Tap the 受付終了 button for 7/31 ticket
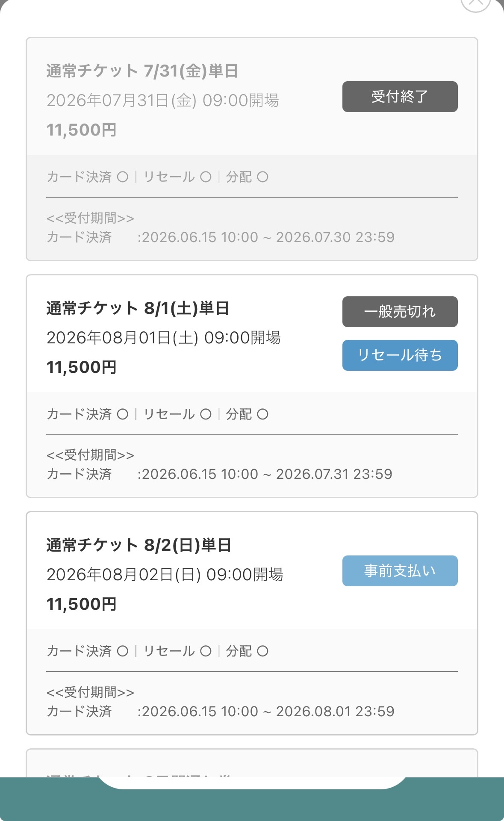The width and height of the screenshot is (504, 821). click(400, 97)
